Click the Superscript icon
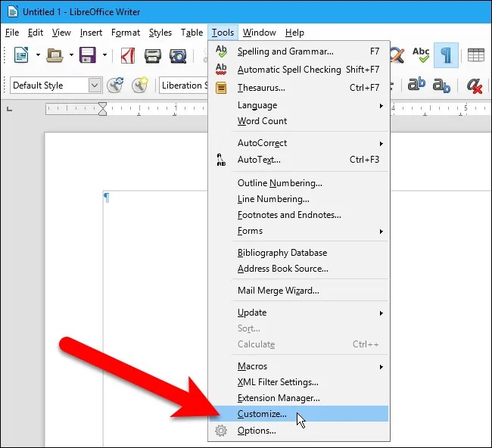Image resolution: width=492 pixels, height=448 pixels. (x=416, y=84)
